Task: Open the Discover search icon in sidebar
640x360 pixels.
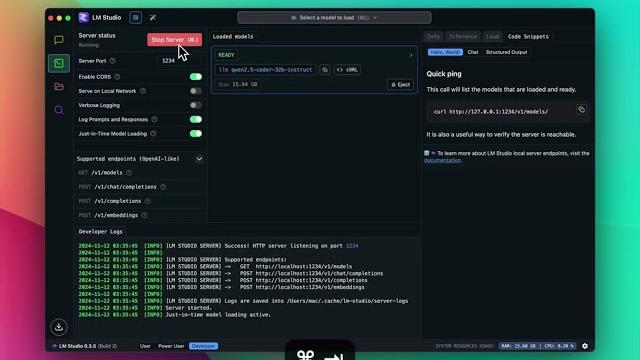Action: pos(59,110)
